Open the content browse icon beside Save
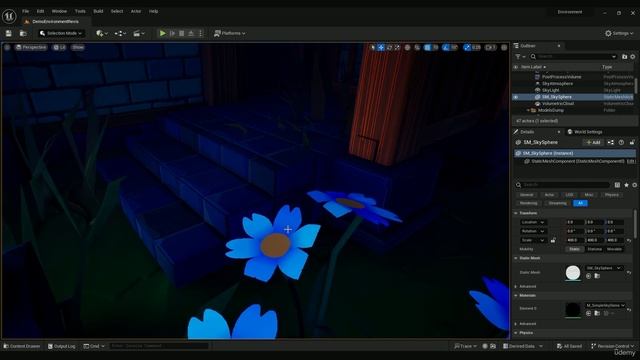The image size is (640, 360). (23, 33)
